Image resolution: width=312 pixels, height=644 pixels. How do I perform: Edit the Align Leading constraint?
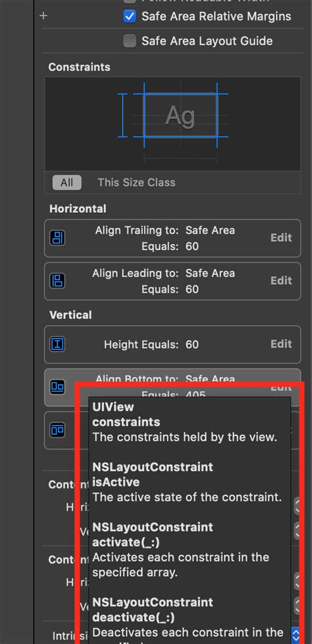pos(281,281)
